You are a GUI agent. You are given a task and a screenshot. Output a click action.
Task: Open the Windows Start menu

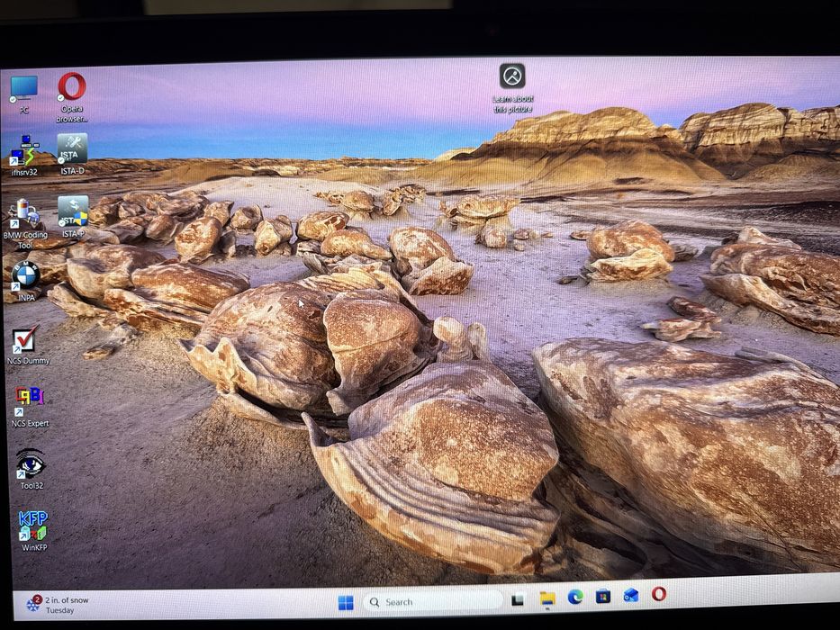pyautogui.click(x=346, y=603)
